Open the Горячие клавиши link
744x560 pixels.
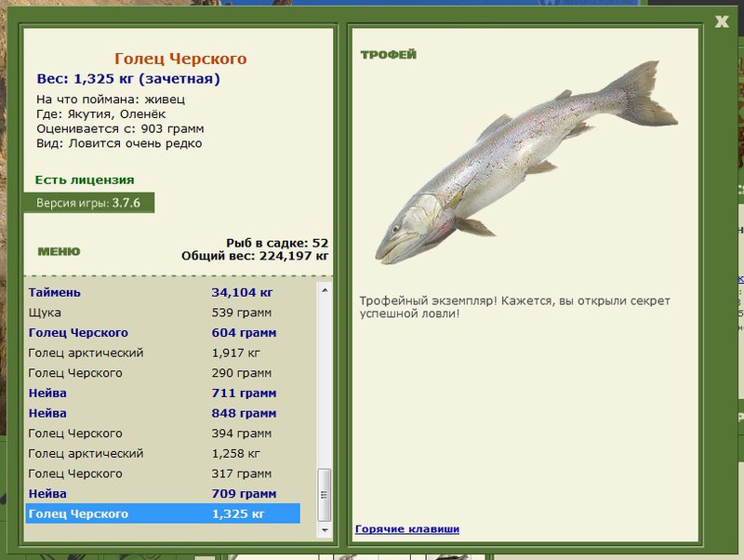point(407,528)
